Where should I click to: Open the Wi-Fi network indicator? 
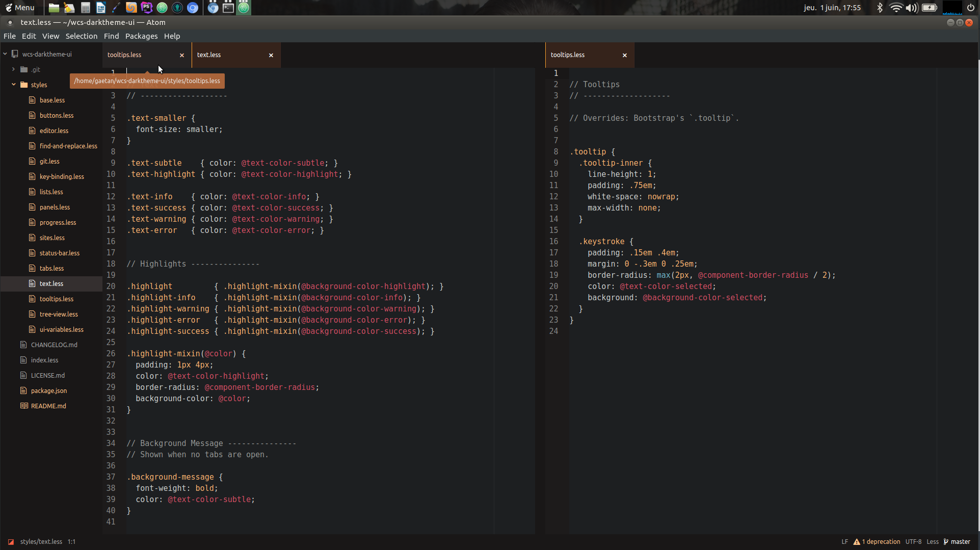tap(895, 8)
